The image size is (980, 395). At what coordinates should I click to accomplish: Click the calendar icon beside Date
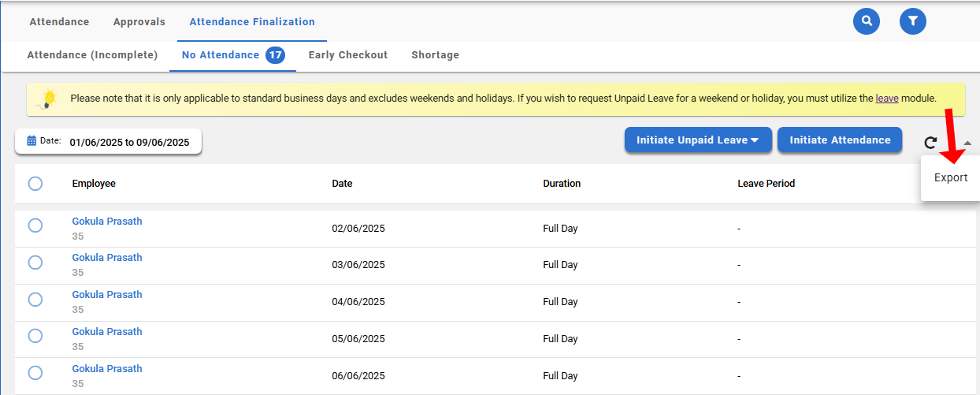click(x=32, y=141)
